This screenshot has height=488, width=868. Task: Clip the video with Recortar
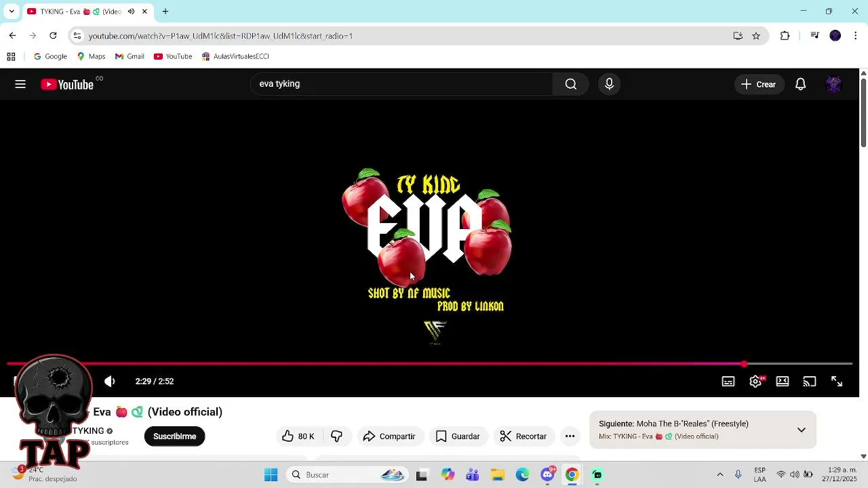coord(524,436)
